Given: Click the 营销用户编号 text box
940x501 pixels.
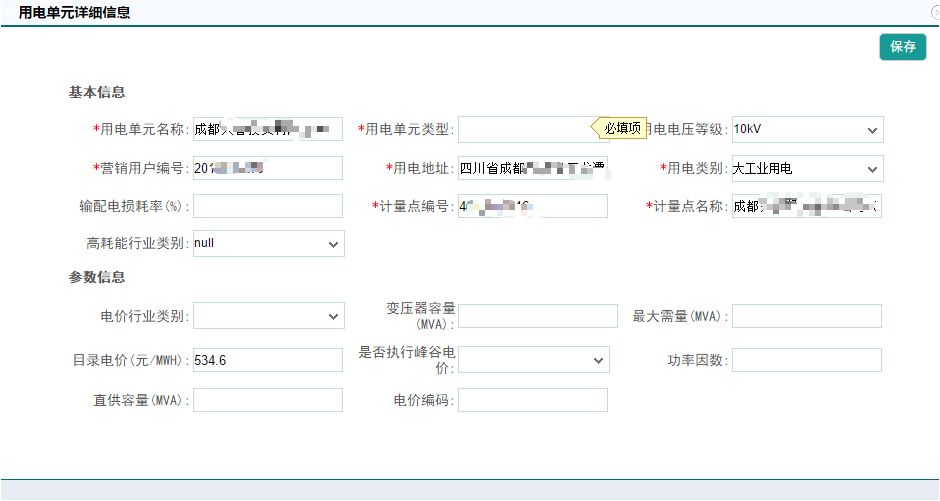Looking at the screenshot, I should tap(267, 168).
